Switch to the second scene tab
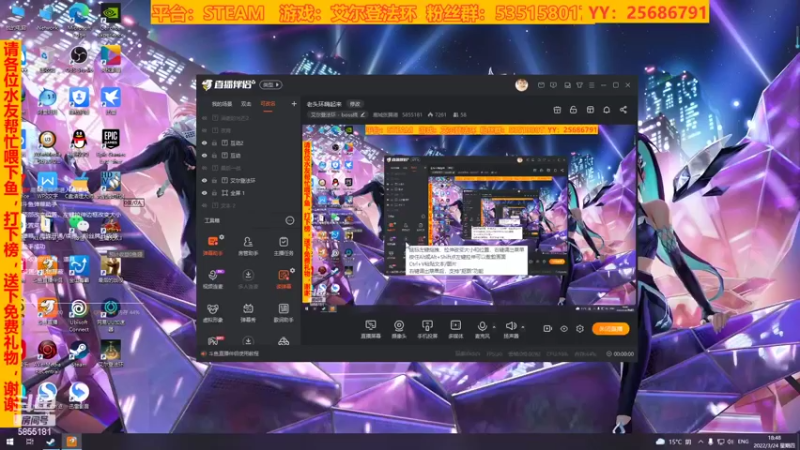800x450 pixels. 246,104
